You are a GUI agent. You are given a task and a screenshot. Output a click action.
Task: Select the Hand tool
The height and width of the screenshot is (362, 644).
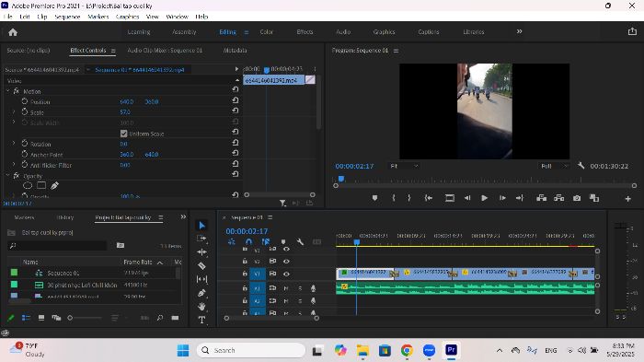pyautogui.click(x=201, y=307)
